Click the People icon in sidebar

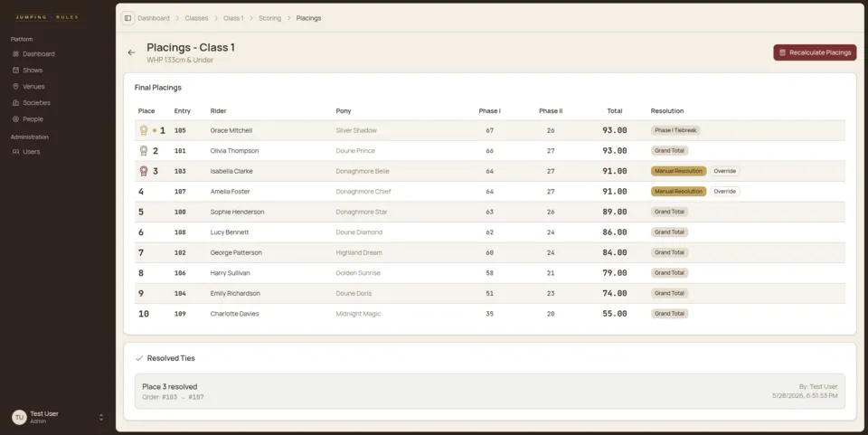[x=15, y=119]
